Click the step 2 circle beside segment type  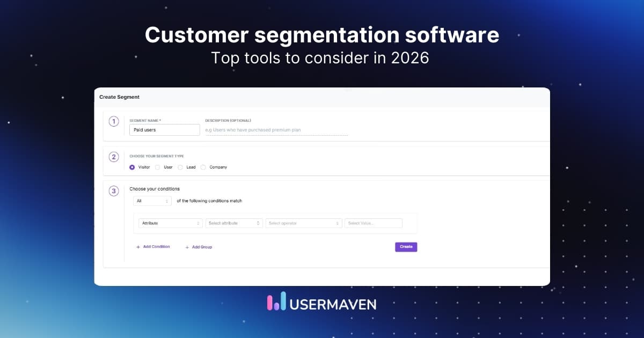(113, 157)
